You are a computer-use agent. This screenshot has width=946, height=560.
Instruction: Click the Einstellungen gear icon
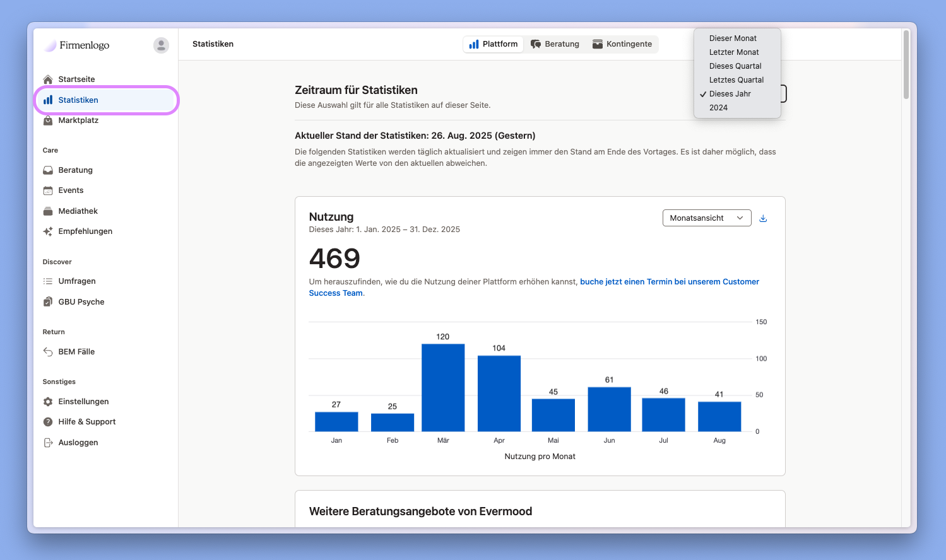click(x=48, y=402)
